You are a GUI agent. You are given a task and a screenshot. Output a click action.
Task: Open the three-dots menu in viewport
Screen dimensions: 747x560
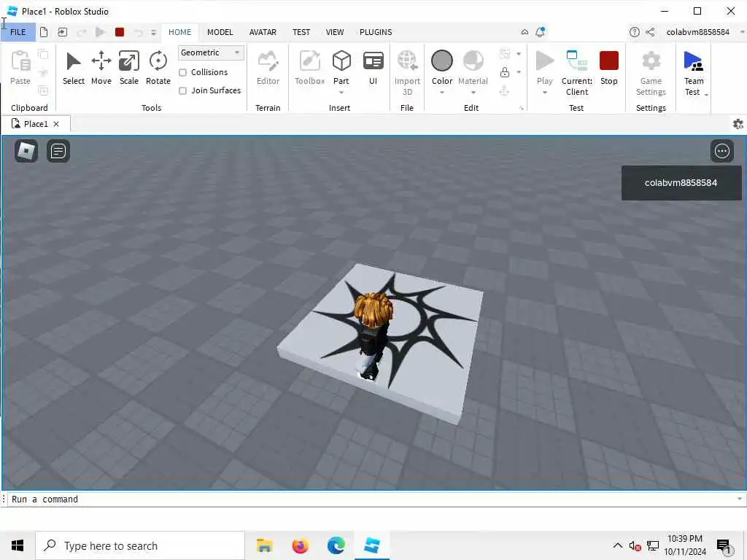[x=721, y=151]
